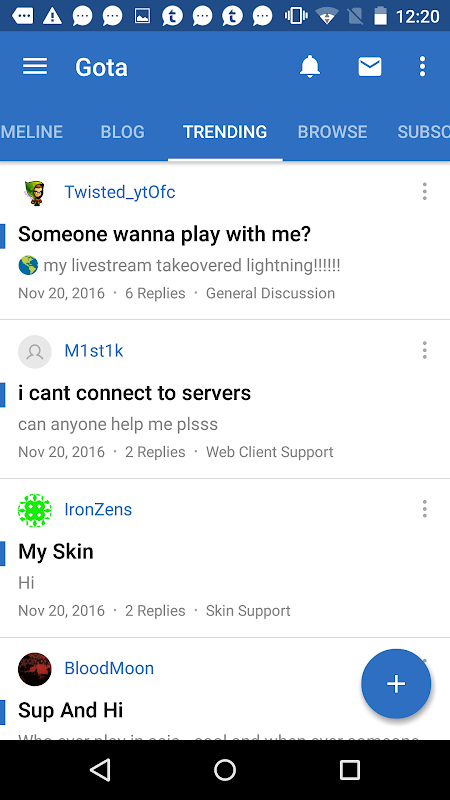
Task: Open the thread 'i cant connect to servers'
Action: 135,393
